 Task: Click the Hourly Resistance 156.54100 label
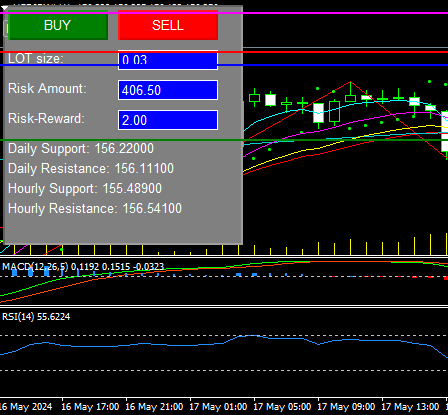pos(95,209)
